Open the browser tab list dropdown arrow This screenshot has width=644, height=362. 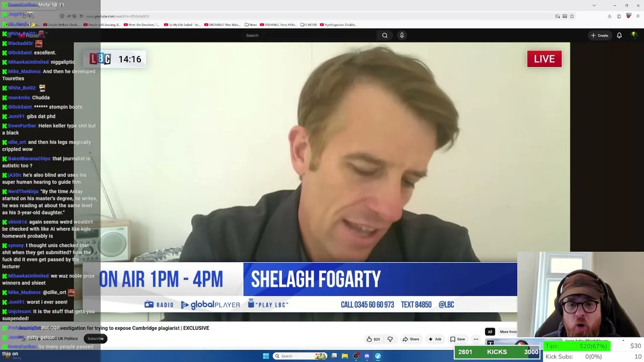[x=594, y=5]
